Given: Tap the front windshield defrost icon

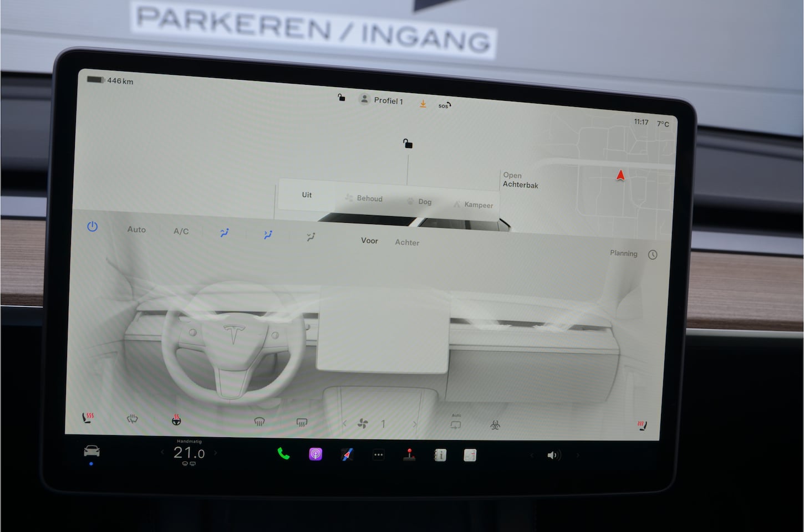Looking at the screenshot, I should click(x=259, y=422).
